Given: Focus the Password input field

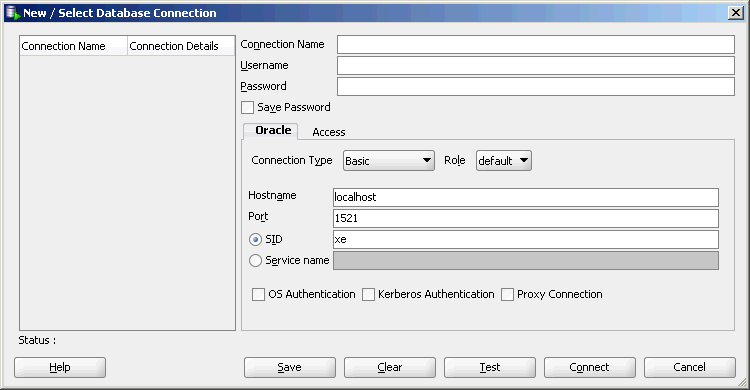Looking at the screenshot, I should coord(536,87).
